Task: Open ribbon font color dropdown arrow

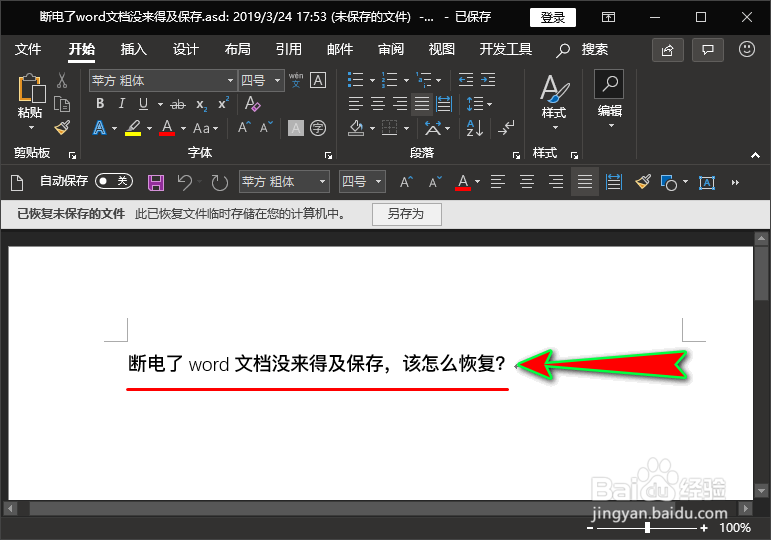Action: 183,129
